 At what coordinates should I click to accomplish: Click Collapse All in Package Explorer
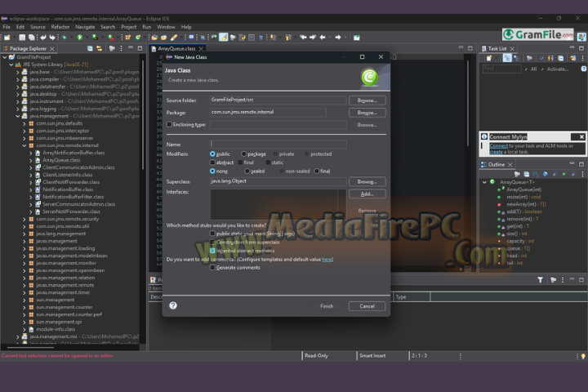point(90,48)
